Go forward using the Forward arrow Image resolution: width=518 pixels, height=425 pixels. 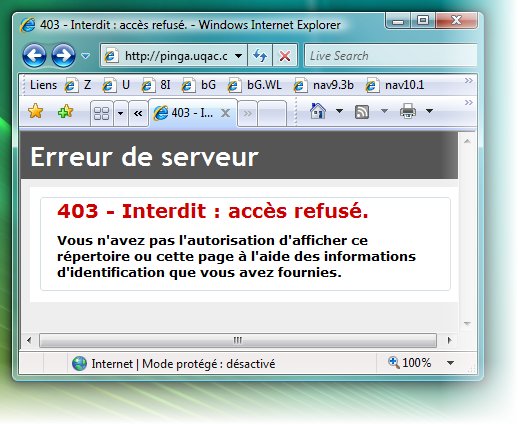(x=63, y=55)
